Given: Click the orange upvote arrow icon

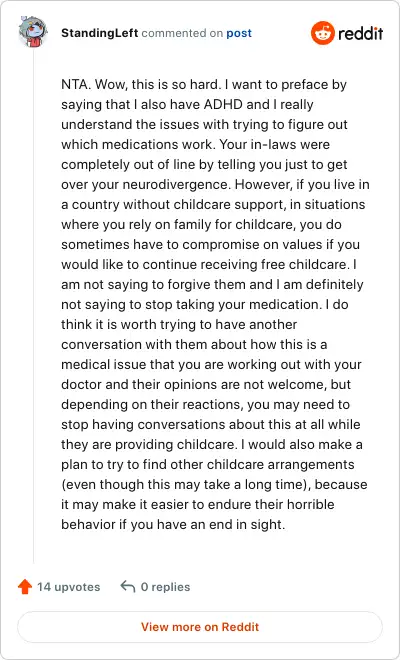Looking at the screenshot, I should point(25,587).
